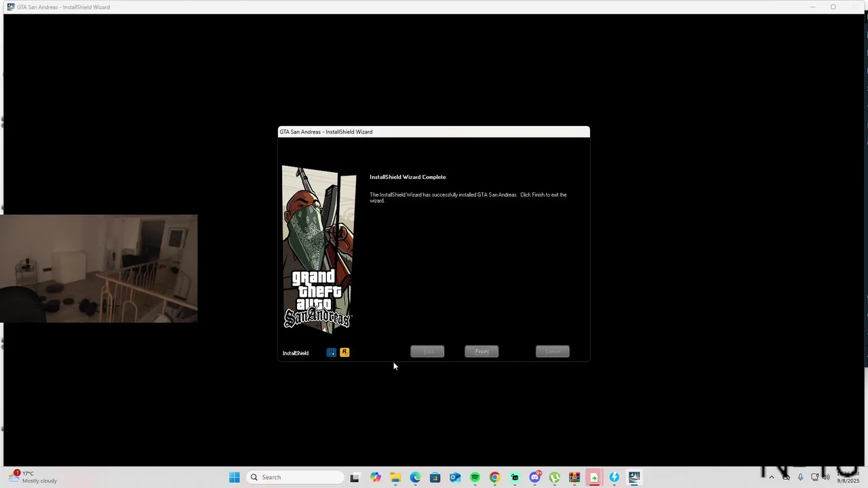Minimize the GTA San Andreas installer window

(x=812, y=7)
